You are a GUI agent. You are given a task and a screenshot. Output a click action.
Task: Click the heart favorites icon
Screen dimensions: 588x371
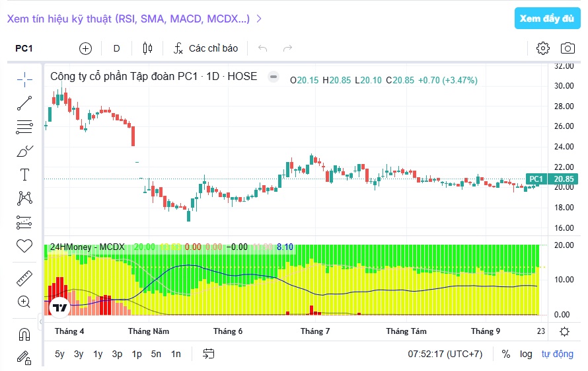point(24,246)
